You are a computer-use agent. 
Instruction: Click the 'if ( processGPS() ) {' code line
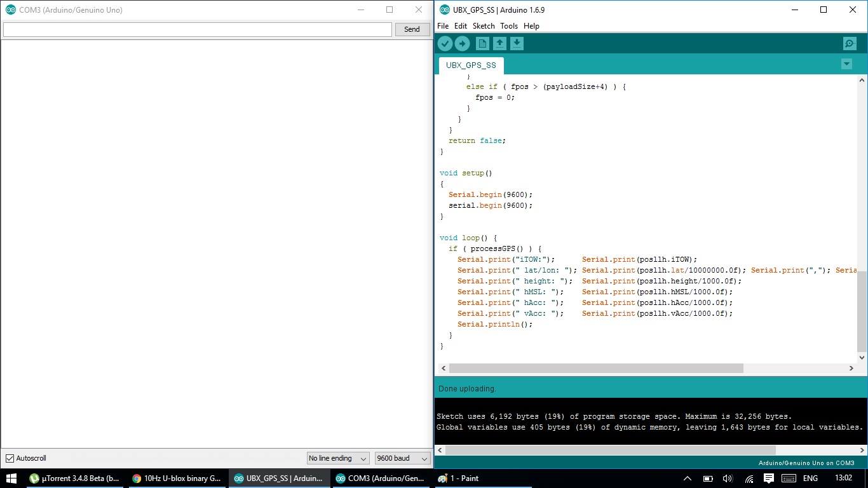tap(495, 248)
